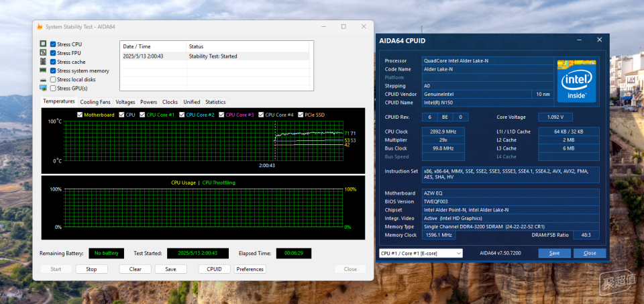Viewport: 644px width, 304px height.
Task: Click the BIOS Version TWEQF003 field
Action: point(511,201)
